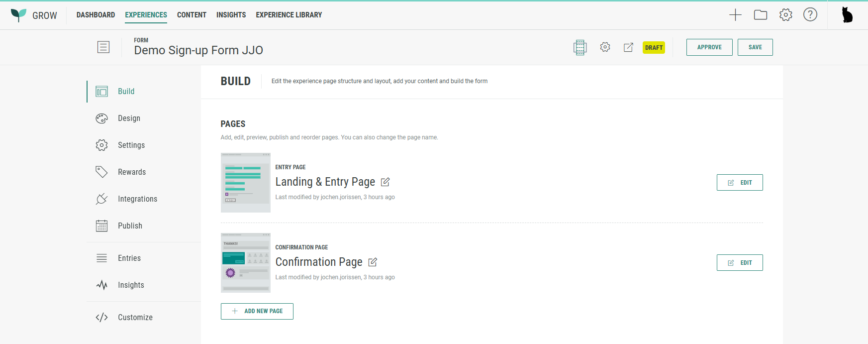Screen dimensions: 868x344
Task: Click the Confirmation Page thumbnail
Action: coord(246,262)
